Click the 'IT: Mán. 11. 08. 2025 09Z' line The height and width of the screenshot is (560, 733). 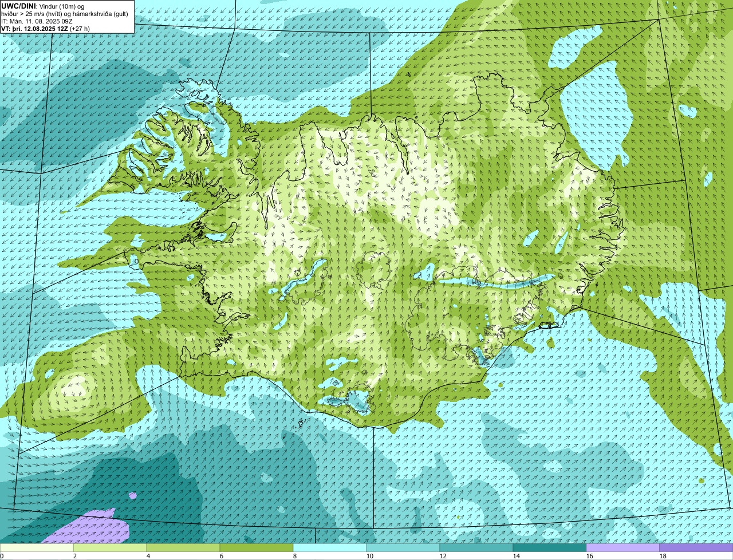(x=37, y=21)
